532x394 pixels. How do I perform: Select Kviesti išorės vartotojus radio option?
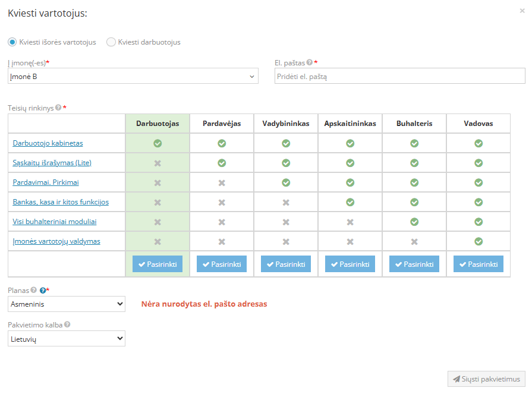click(12, 42)
